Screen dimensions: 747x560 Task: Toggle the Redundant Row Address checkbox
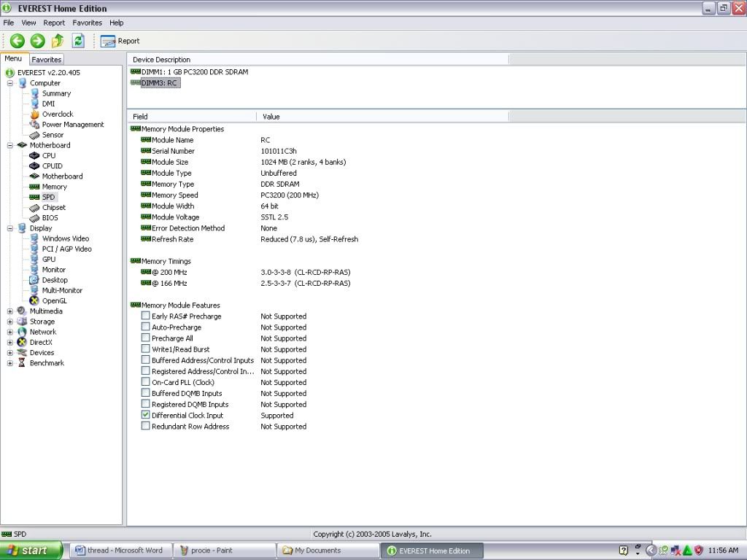point(145,426)
